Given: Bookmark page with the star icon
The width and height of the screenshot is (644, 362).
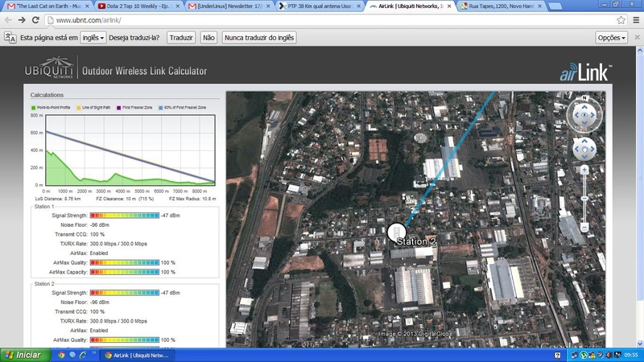Looking at the screenshot, I should click(x=621, y=19).
